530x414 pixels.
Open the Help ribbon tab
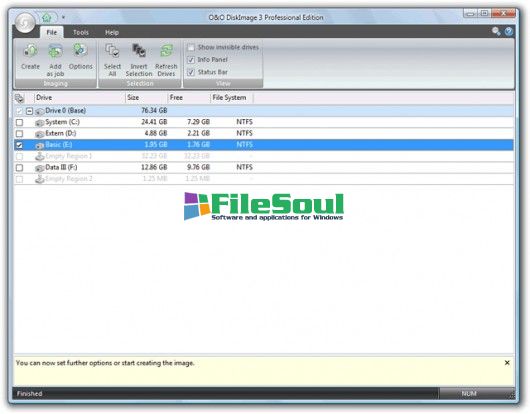[112, 32]
